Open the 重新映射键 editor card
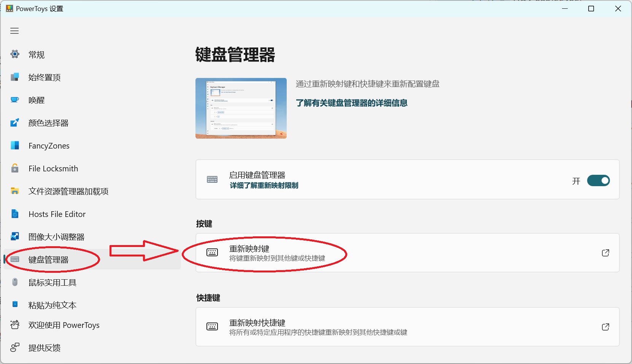The height and width of the screenshot is (364, 632). pyautogui.click(x=407, y=253)
